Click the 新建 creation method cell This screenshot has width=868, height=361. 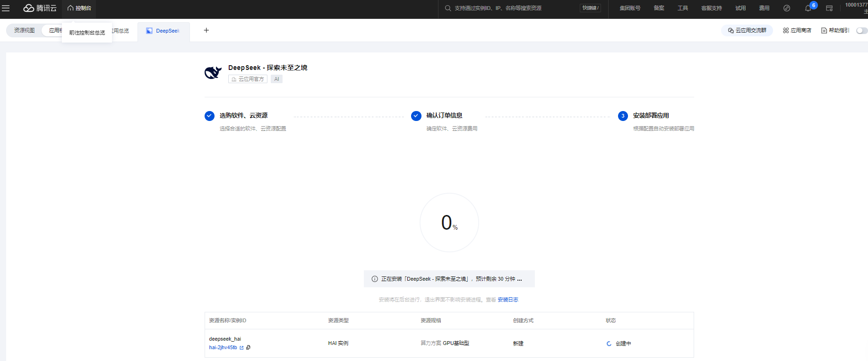point(518,344)
